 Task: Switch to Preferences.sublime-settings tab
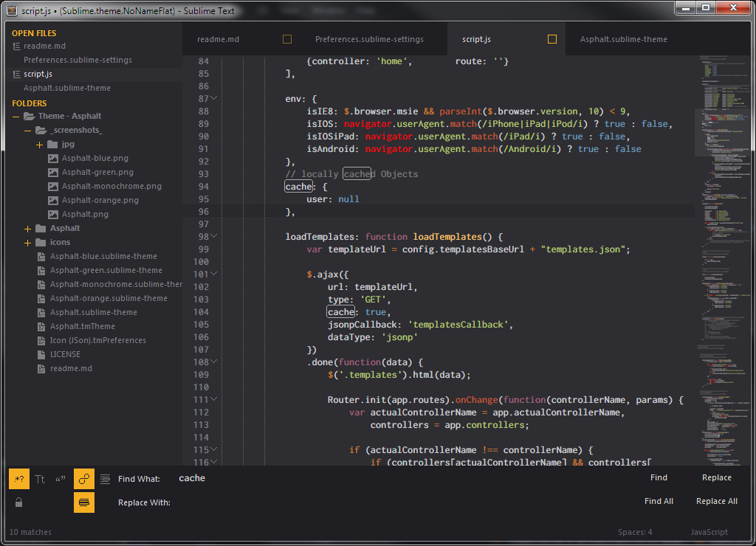369,39
